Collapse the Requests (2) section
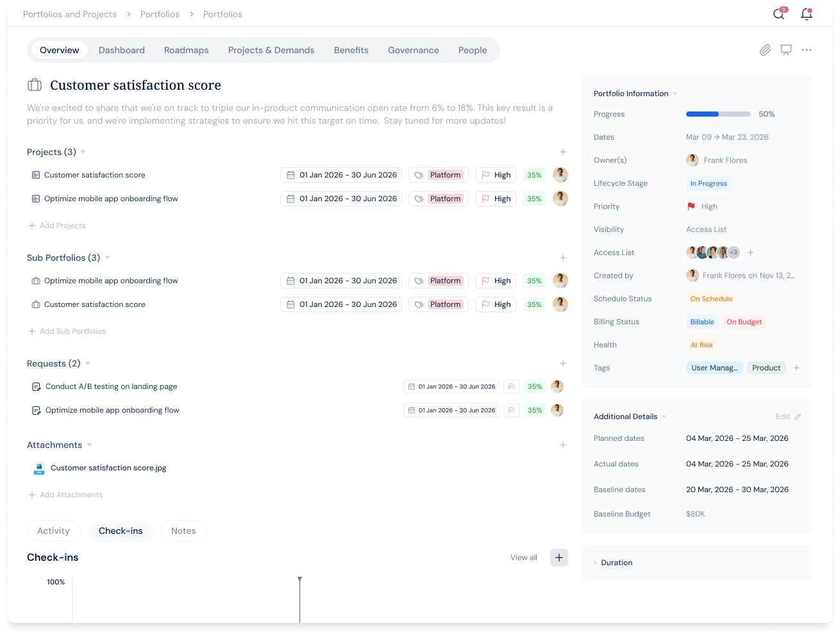 point(87,363)
